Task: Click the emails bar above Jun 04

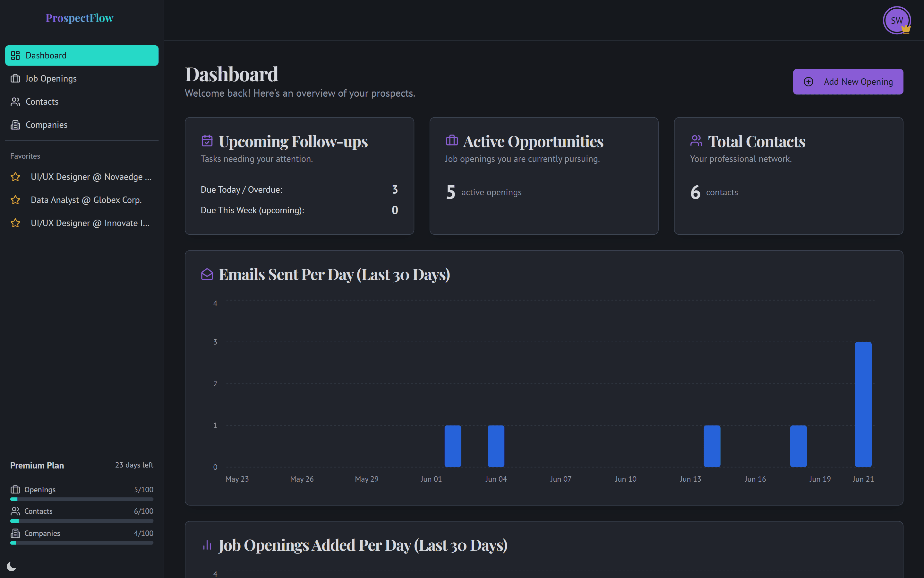Action: (496, 446)
